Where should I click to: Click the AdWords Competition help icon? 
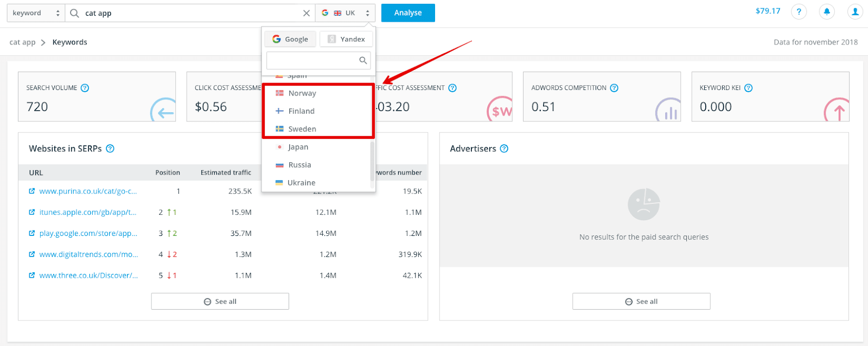tap(614, 88)
